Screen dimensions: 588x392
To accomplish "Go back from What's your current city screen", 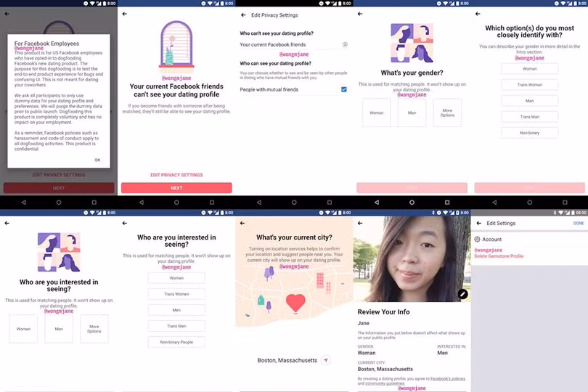I will (242, 223).
